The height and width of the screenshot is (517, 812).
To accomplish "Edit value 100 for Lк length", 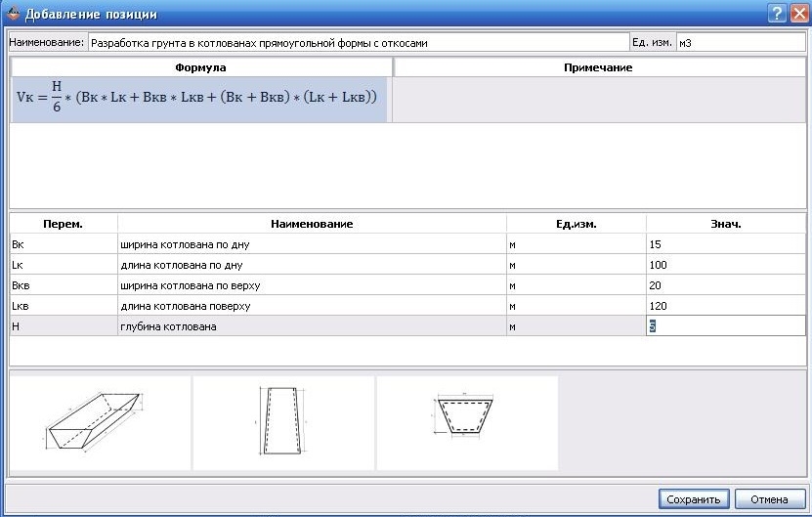I will (x=725, y=265).
